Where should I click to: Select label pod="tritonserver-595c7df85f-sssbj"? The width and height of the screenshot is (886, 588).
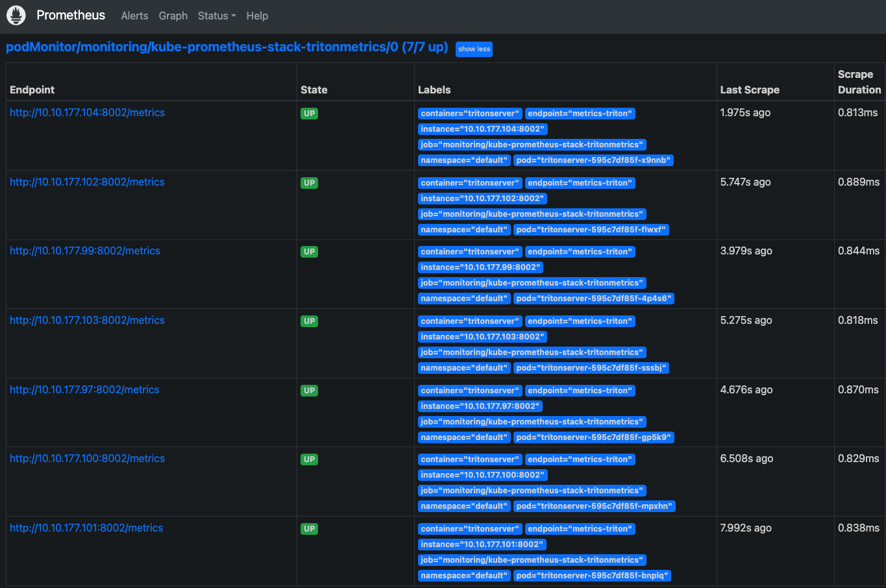[x=591, y=368]
